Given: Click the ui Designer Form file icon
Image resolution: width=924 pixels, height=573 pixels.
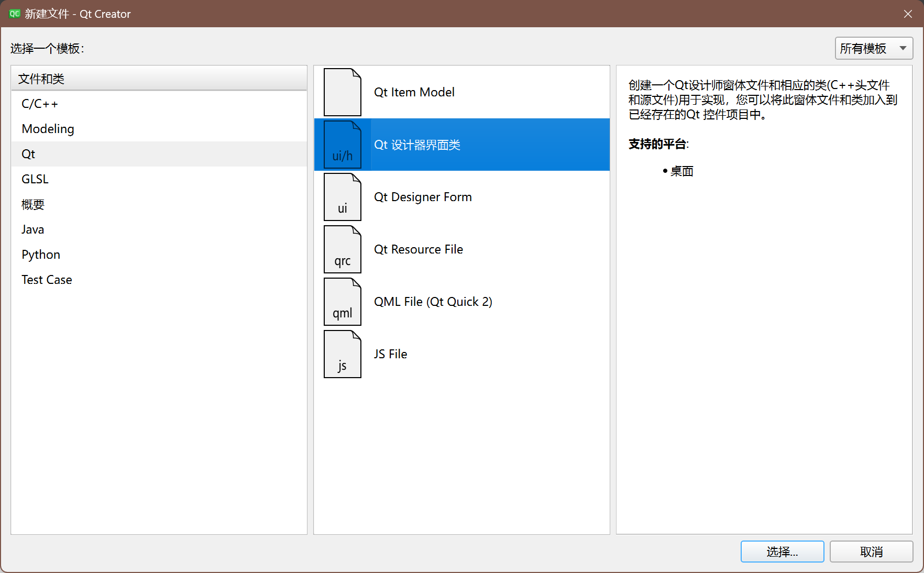Looking at the screenshot, I should tap(343, 197).
